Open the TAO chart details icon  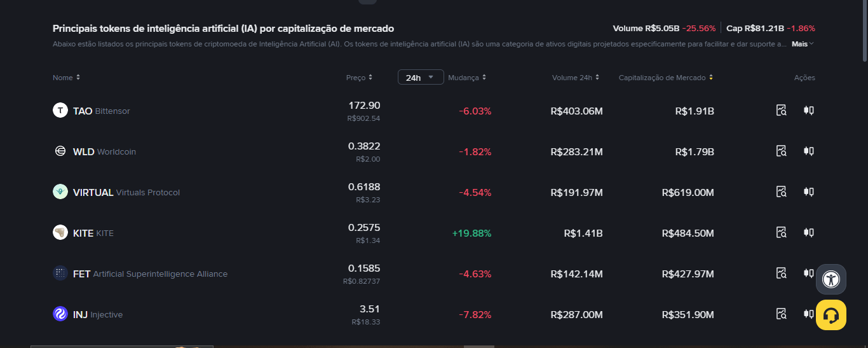(782, 111)
